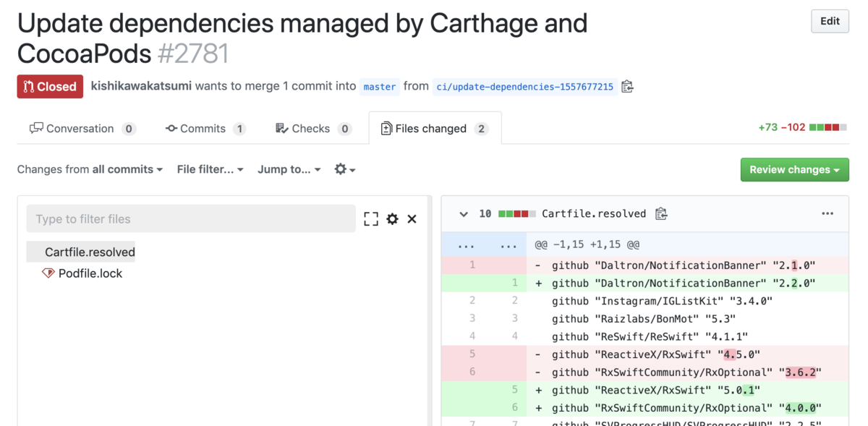Copy the branch name with the clipboard icon
The width and height of the screenshot is (868, 426).
coord(627,86)
